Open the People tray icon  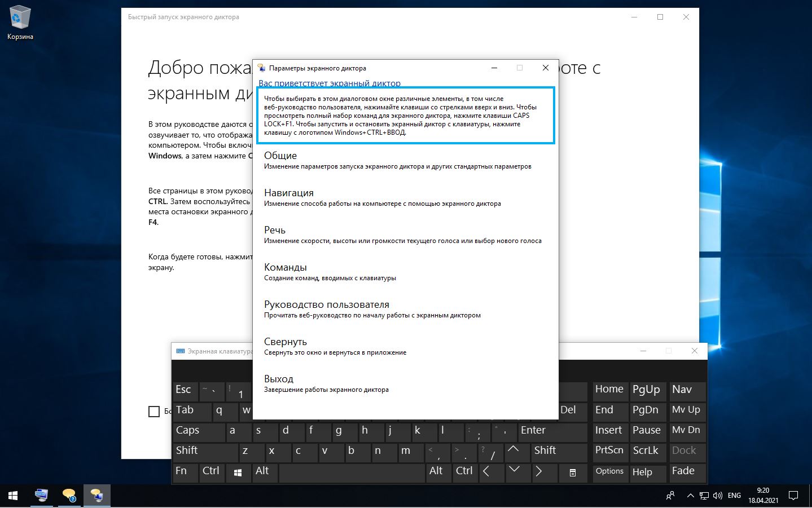click(670, 496)
